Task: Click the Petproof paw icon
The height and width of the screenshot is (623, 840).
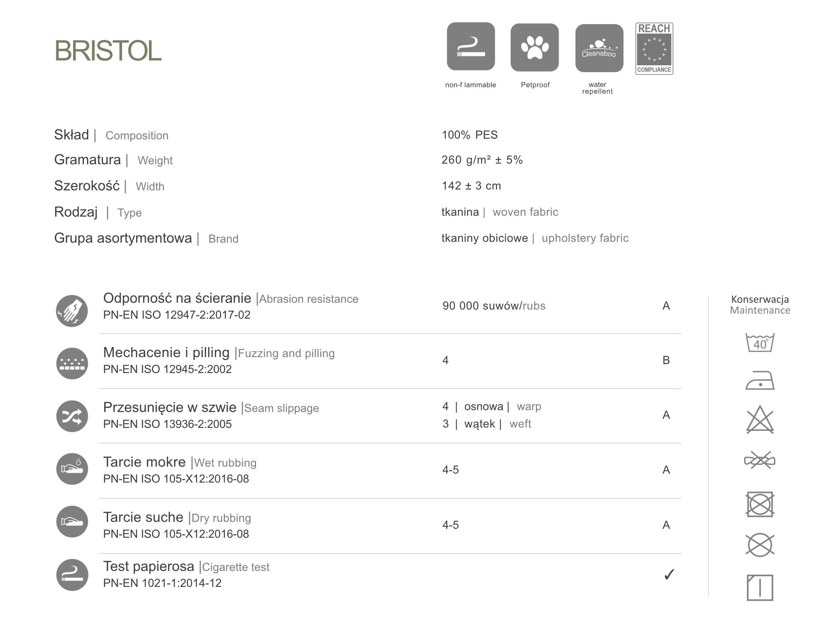Action: pyautogui.click(x=534, y=47)
